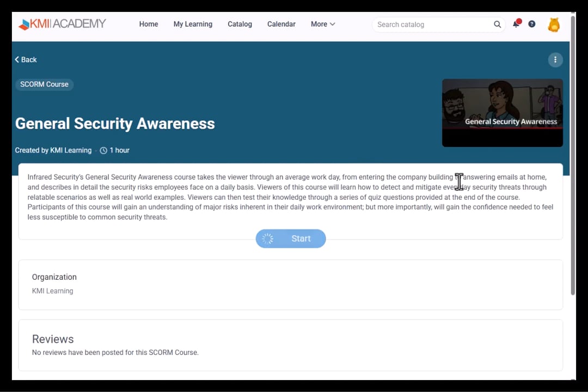Start the General Security Awareness course

(x=291, y=238)
